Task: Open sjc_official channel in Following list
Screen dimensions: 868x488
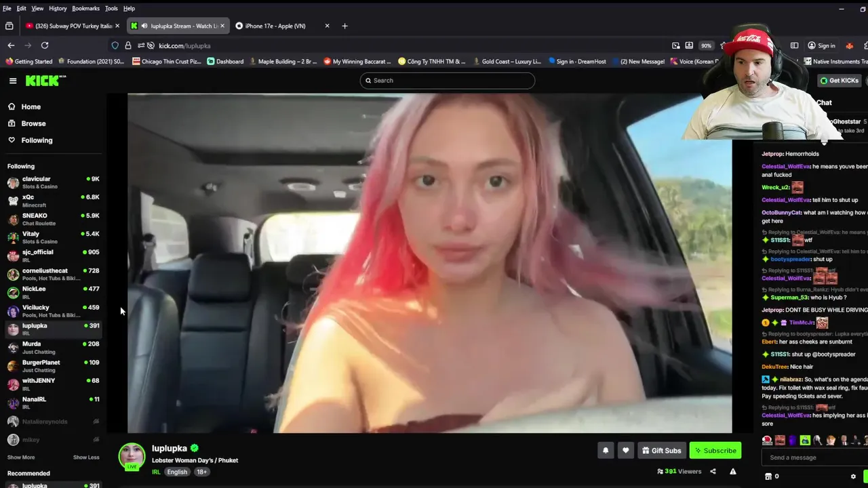Action: [x=53, y=256]
